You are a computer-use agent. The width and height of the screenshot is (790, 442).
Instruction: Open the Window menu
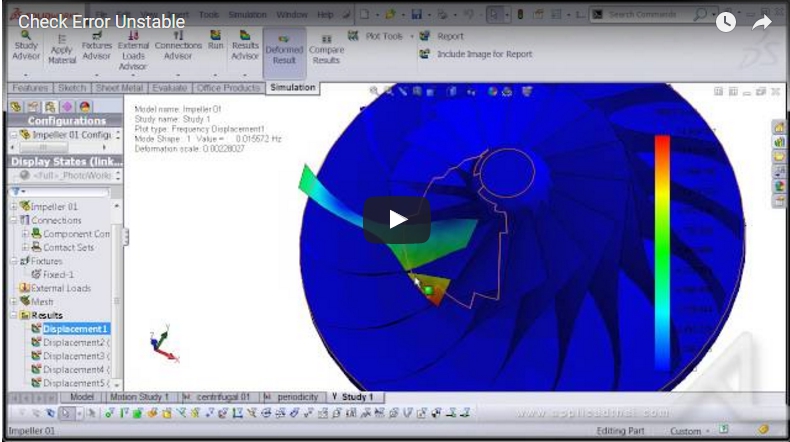click(x=292, y=15)
